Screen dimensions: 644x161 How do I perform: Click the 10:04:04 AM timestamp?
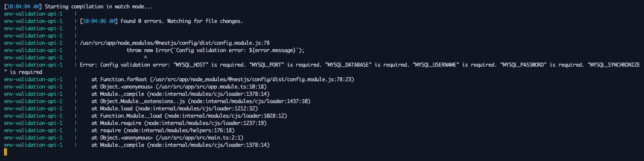click(23, 7)
